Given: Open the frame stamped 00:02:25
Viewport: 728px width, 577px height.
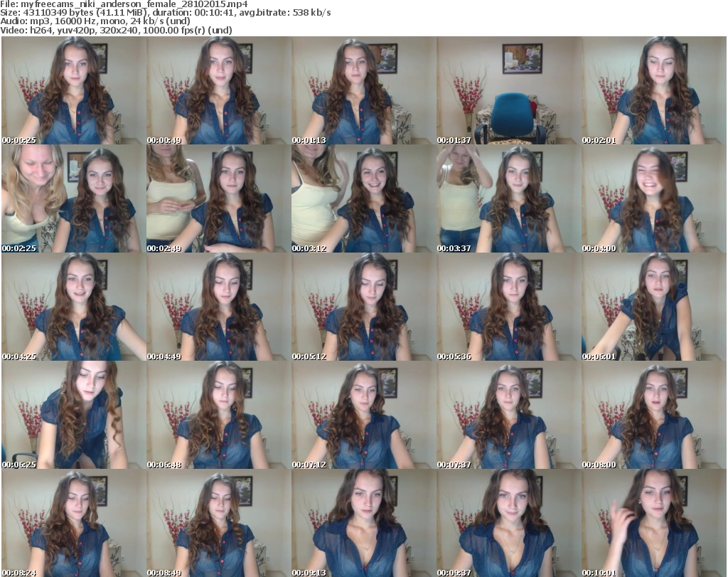Looking at the screenshot, I should point(74,198).
